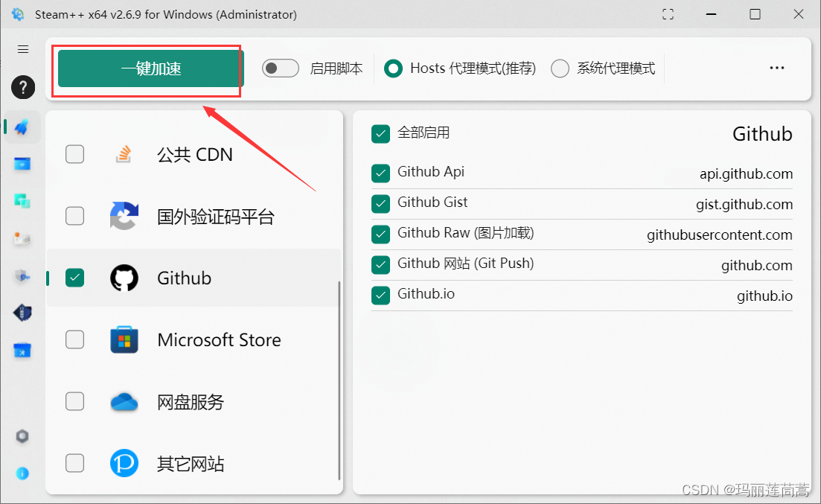Viewport: 821px width, 504px height.
Task: Click the service list vertical scrollbar
Action: pos(339,381)
